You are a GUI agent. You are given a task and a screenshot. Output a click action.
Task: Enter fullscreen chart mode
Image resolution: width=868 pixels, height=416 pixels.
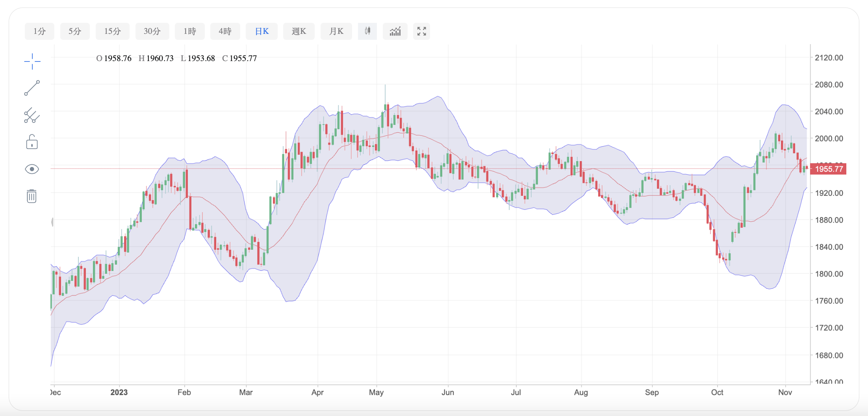pos(421,31)
